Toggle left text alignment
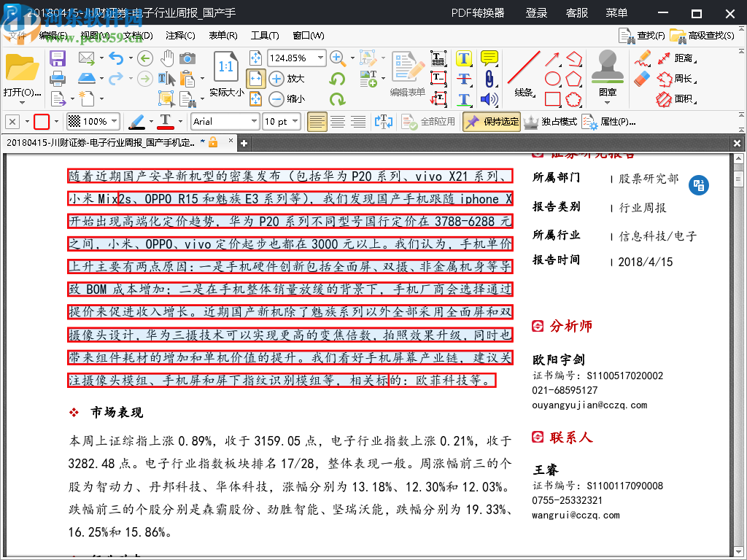The width and height of the screenshot is (747, 560). pyautogui.click(x=317, y=121)
